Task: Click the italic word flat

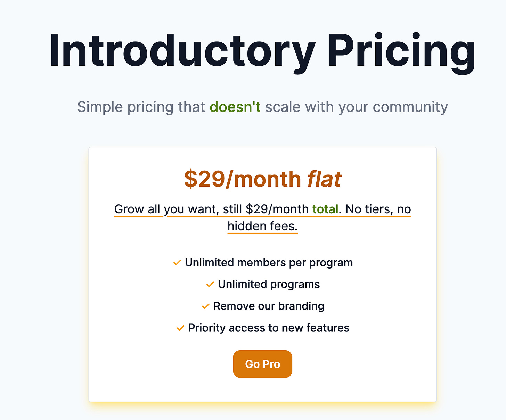Action: (324, 179)
